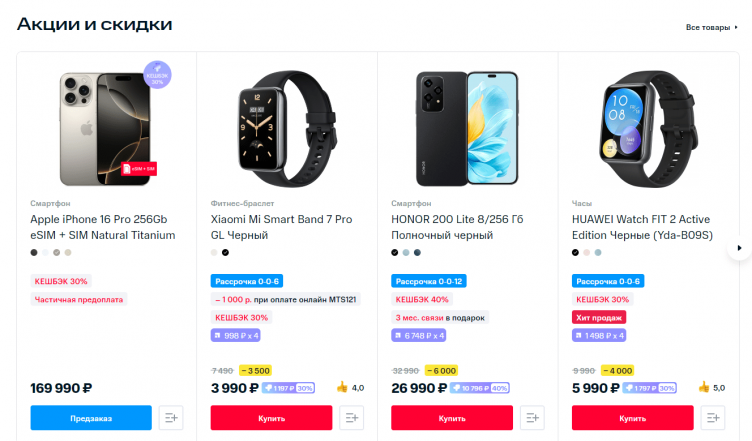752x441 pixels.
Task: Add HUAWEI Watch FIT 2 to comparison
Action: (x=713, y=418)
